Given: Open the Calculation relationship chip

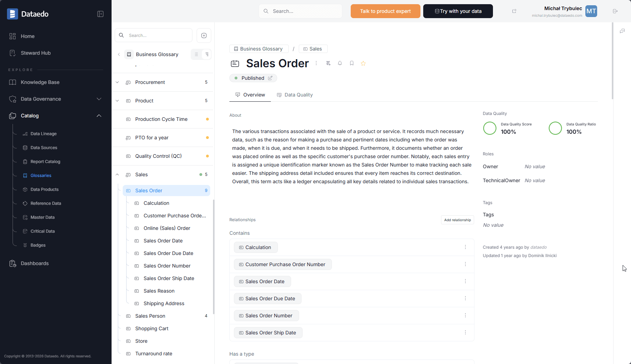Looking at the screenshot, I should click(256, 247).
